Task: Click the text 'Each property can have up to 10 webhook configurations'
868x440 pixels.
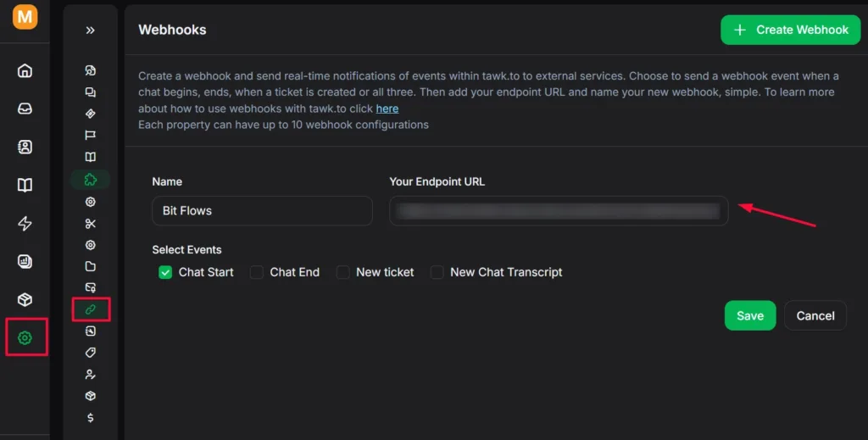Action: 283,125
